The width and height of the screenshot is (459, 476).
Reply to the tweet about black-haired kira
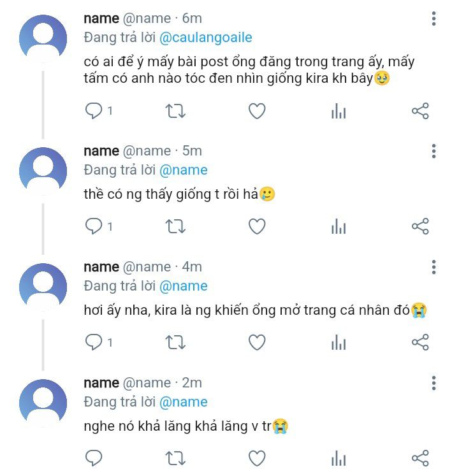tap(94, 112)
